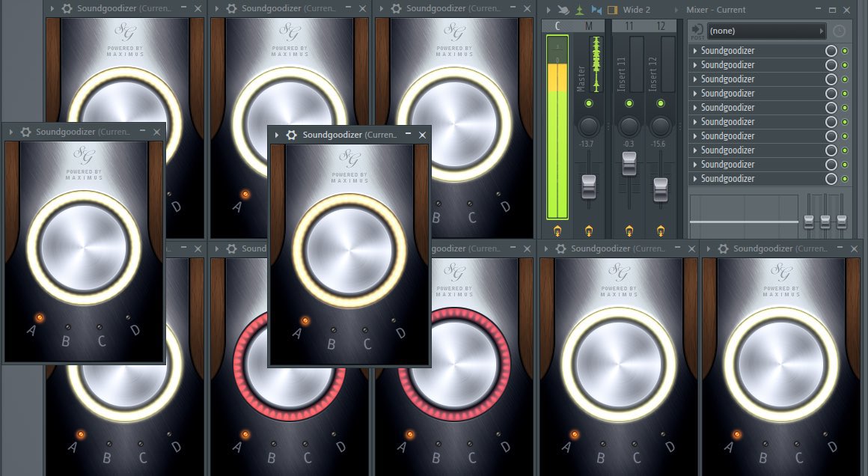Select the Insert 12 track label
The width and height of the screenshot is (868, 476).
click(652, 73)
